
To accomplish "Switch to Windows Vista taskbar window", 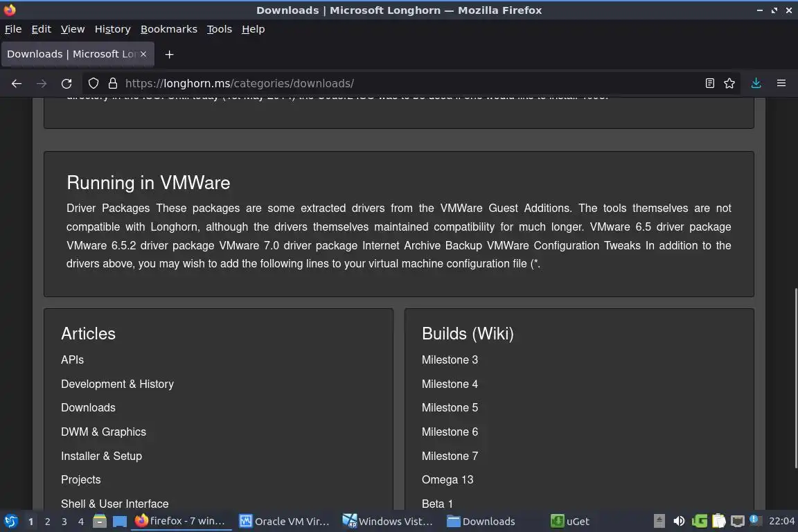I will [388, 522].
